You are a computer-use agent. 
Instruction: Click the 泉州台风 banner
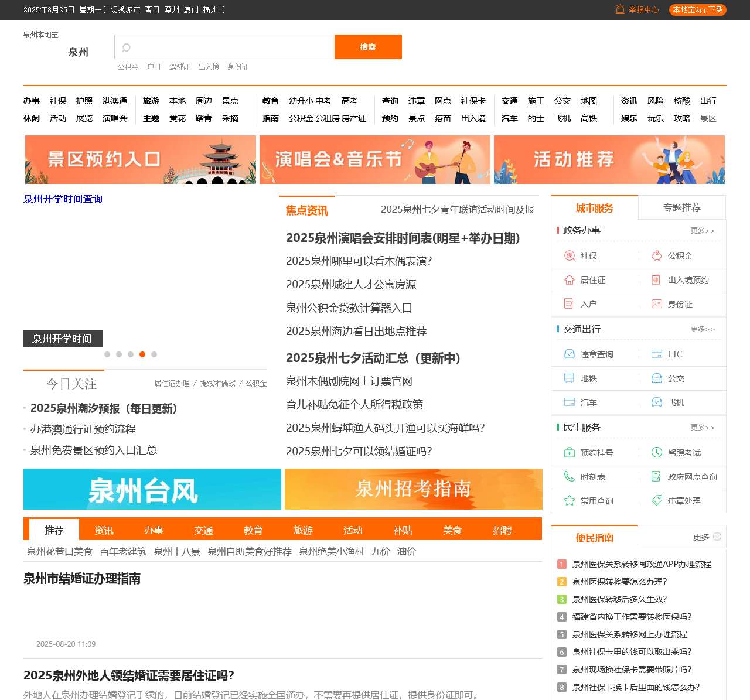(x=152, y=489)
